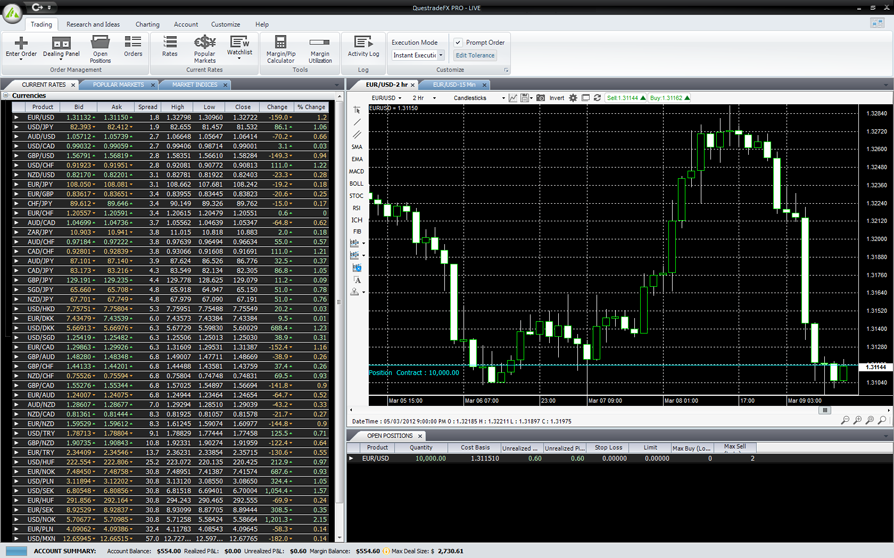Click the QuestradeFX application logo button
The width and height of the screenshot is (894, 558).
click(x=13, y=13)
